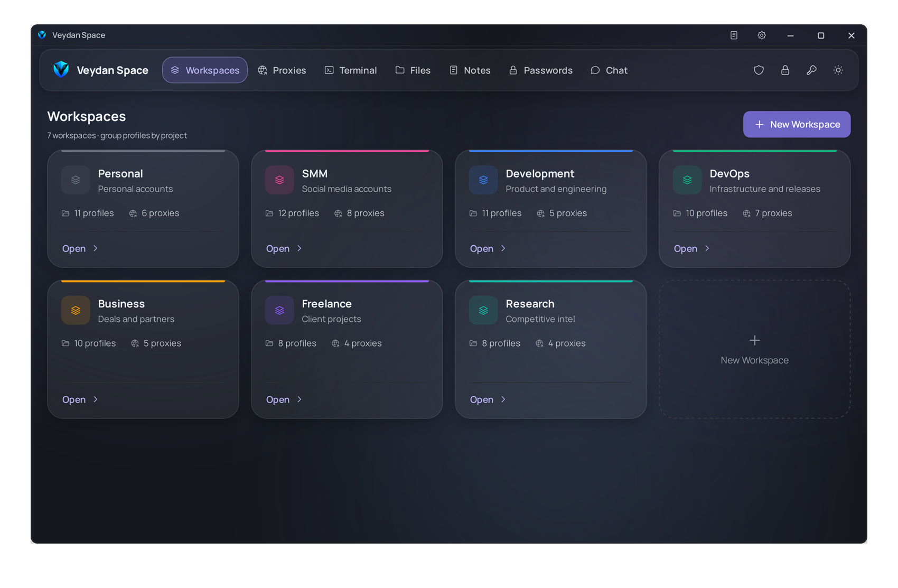898x588 pixels.
Task: Switch to the Workspaces tab
Action: 205,70
